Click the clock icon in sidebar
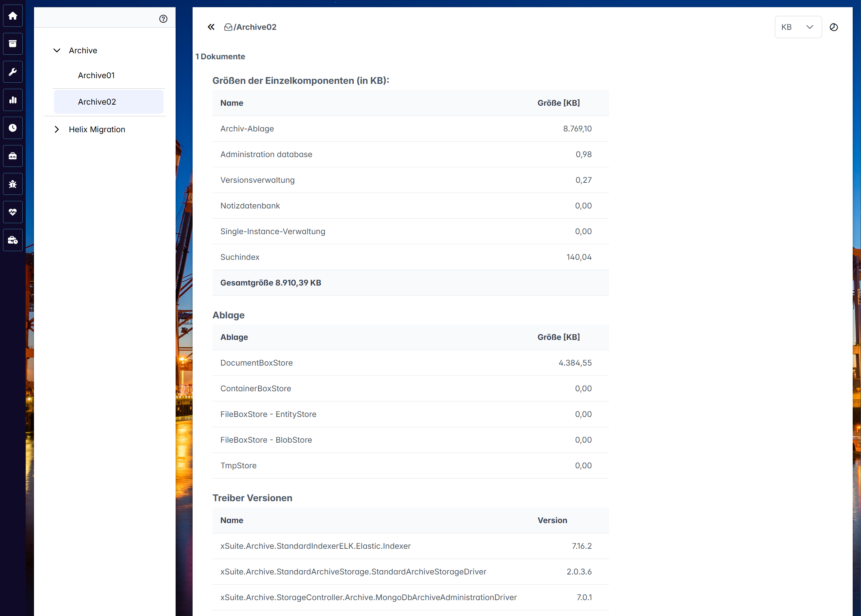The width and height of the screenshot is (861, 616). 12,128
